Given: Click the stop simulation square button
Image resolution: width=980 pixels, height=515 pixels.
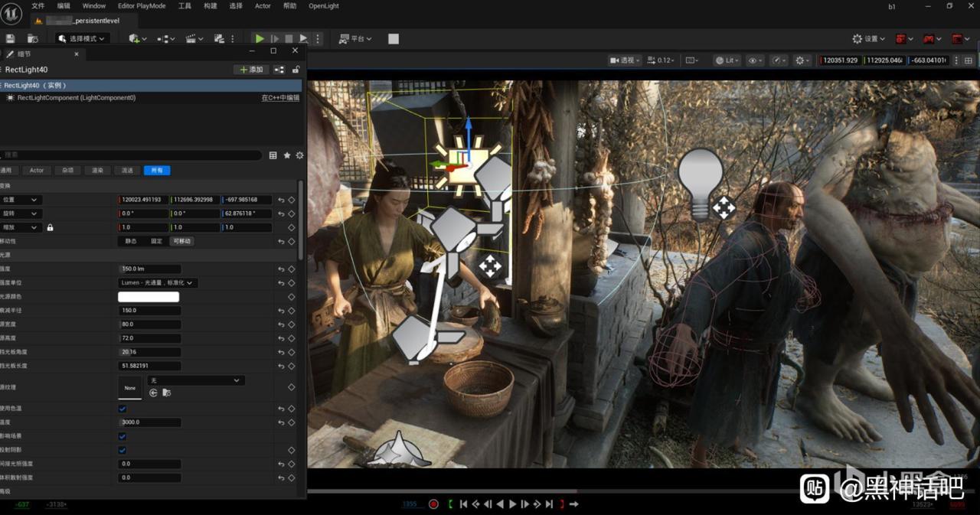Looking at the screenshot, I should click(289, 38).
